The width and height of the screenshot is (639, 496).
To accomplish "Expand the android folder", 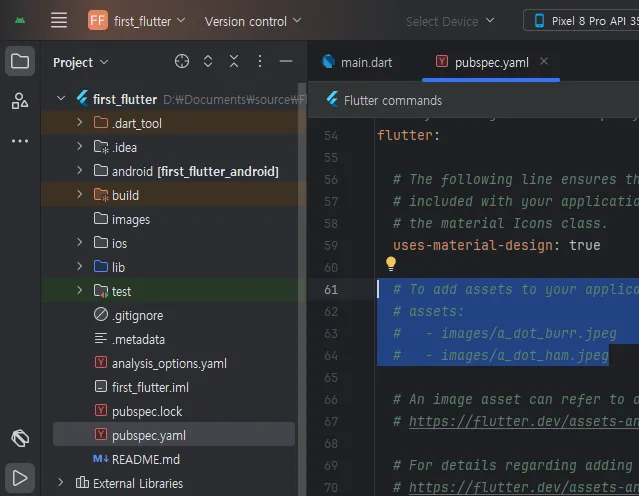I will pos(79,170).
